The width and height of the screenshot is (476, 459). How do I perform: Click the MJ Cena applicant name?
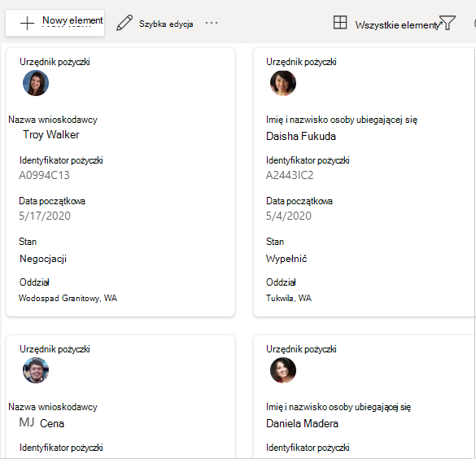(x=41, y=423)
